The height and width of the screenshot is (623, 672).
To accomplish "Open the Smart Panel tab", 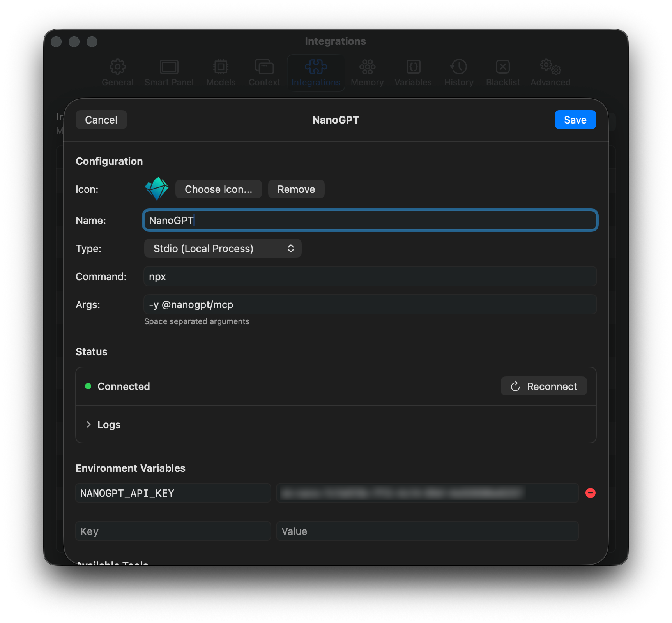I will [169, 73].
